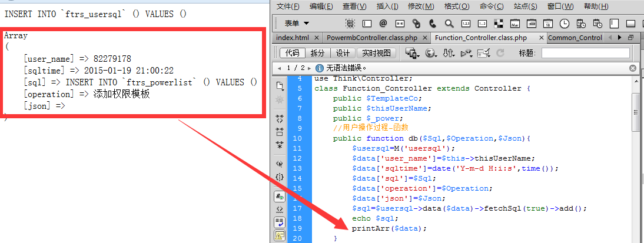This screenshot has width=644, height=243.
Task: Click the 标题 title input field
Action: pyautogui.click(x=585, y=53)
